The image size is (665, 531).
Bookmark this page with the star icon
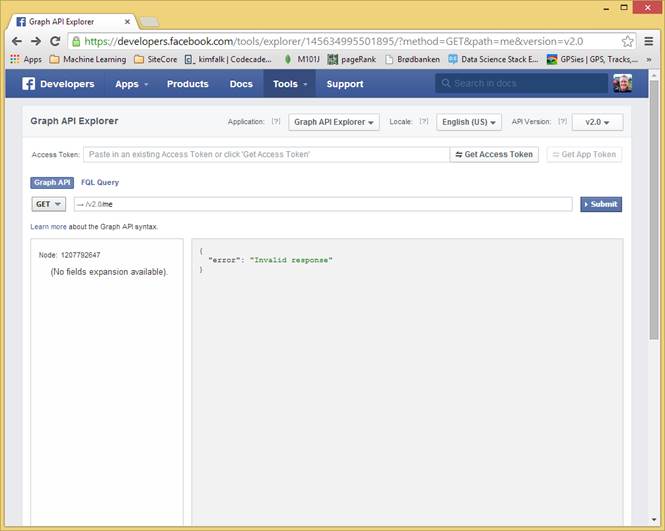[627, 41]
